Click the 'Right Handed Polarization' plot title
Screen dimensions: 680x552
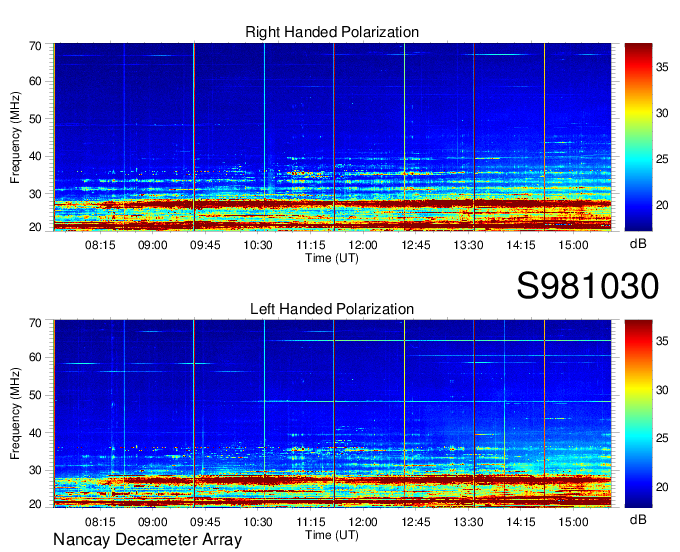332,32
